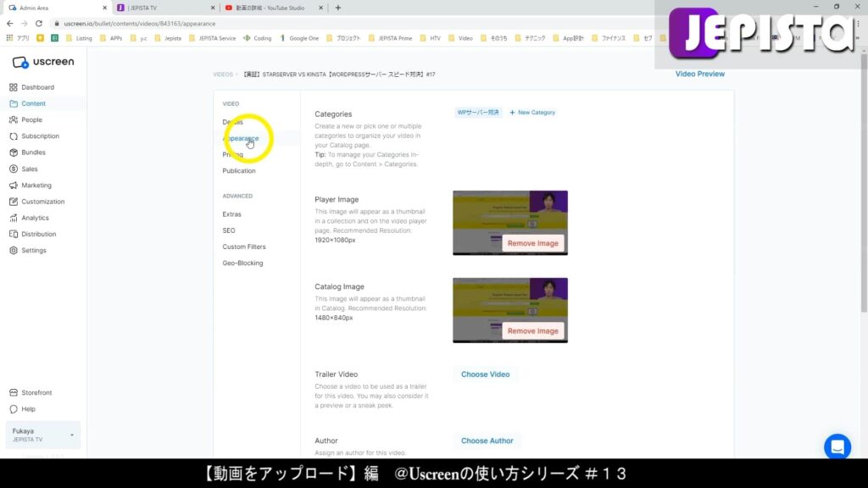Open the SEO advanced section

(x=229, y=230)
